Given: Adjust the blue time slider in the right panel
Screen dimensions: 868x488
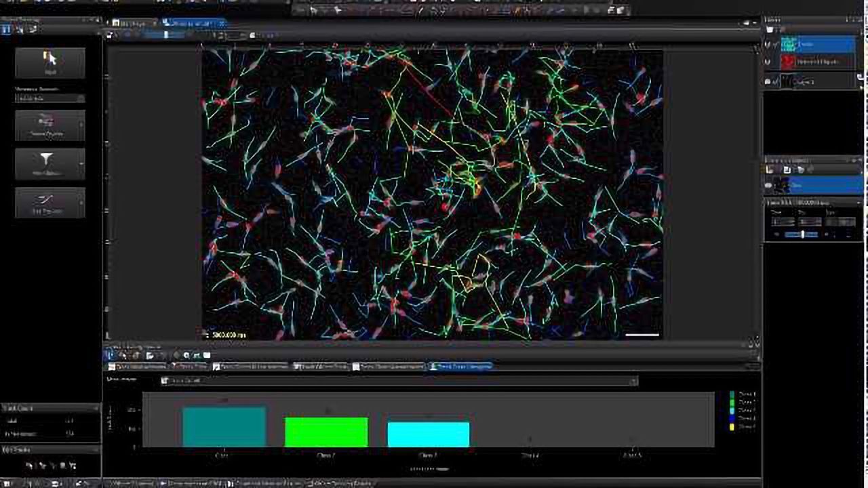Looking at the screenshot, I should click(802, 235).
